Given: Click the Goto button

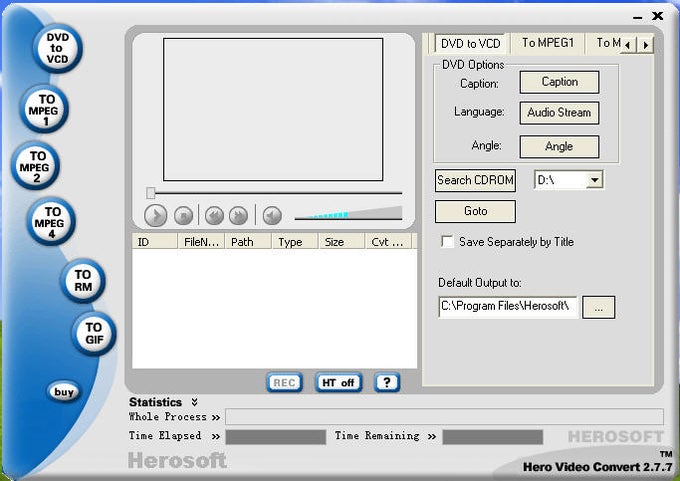Looking at the screenshot, I should 475,211.
